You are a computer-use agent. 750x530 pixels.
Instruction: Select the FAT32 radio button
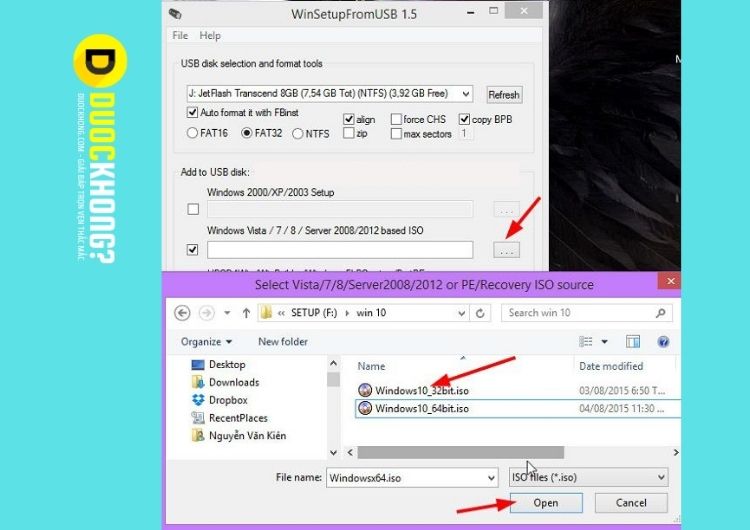pos(247,133)
